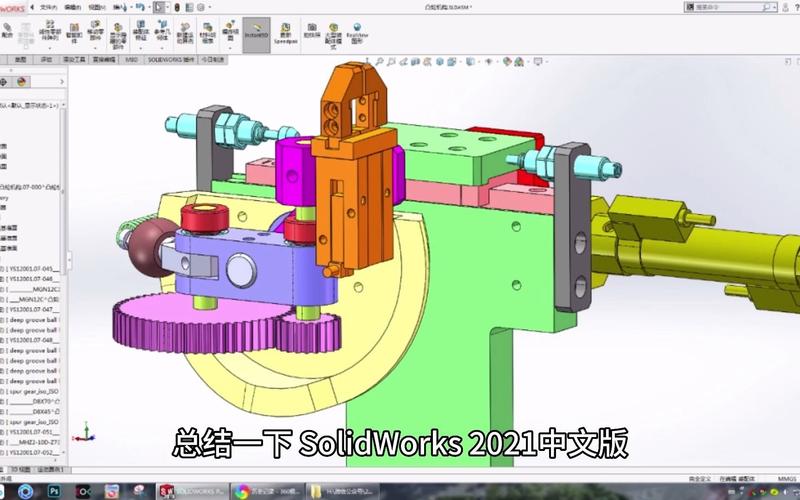Toggle the Instant3D button
The height and width of the screenshot is (500, 800).
256,35
